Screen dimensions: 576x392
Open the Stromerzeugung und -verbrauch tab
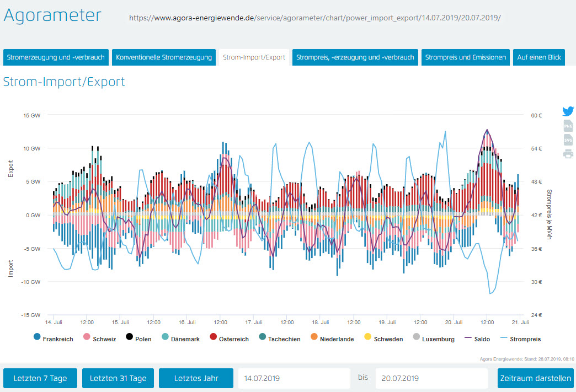[56, 57]
